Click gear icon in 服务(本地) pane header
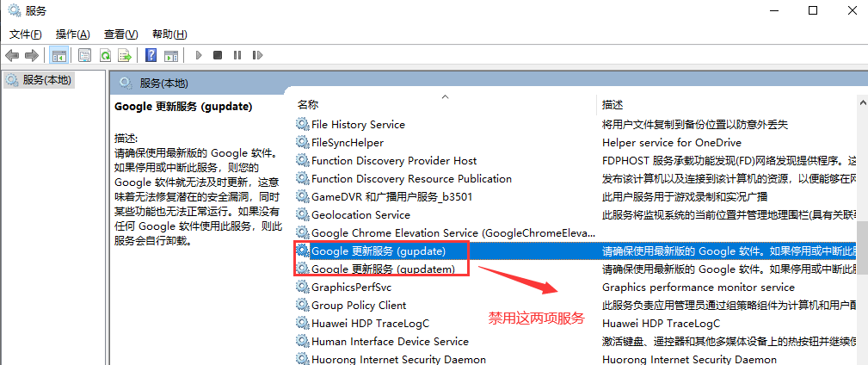Viewport: 868px width, 365px height. point(126,84)
